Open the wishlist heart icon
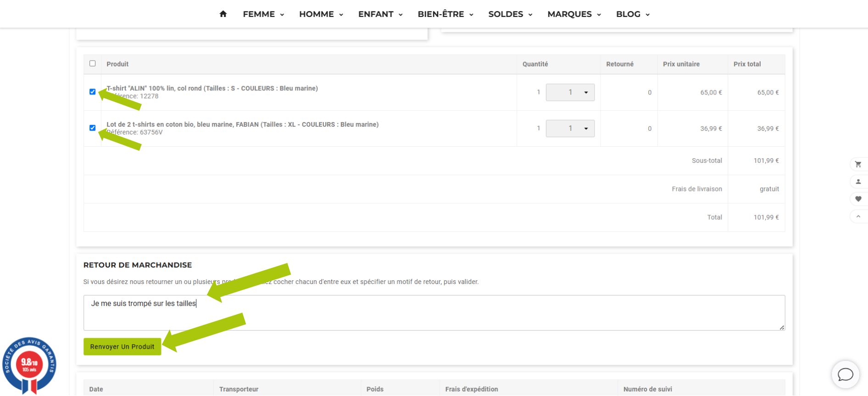 click(x=858, y=199)
